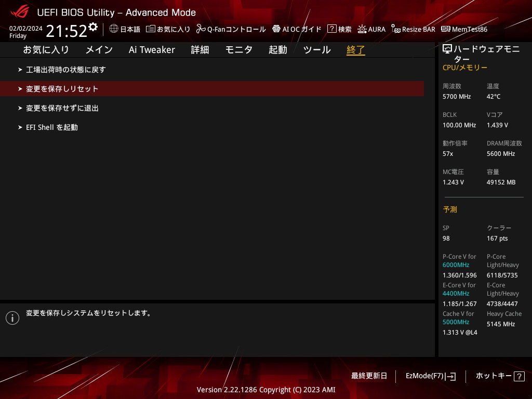Switch to お気に入り tab
This screenshot has height=399, width=532.
coord(46,50)
